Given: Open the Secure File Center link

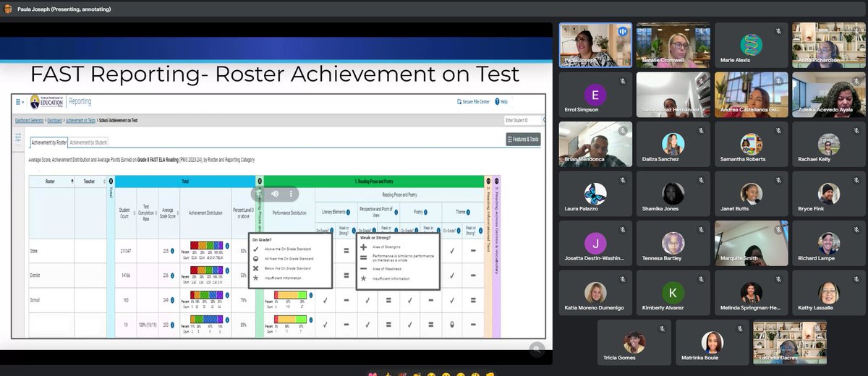Looking at the screenshot, I should point(474,102).
